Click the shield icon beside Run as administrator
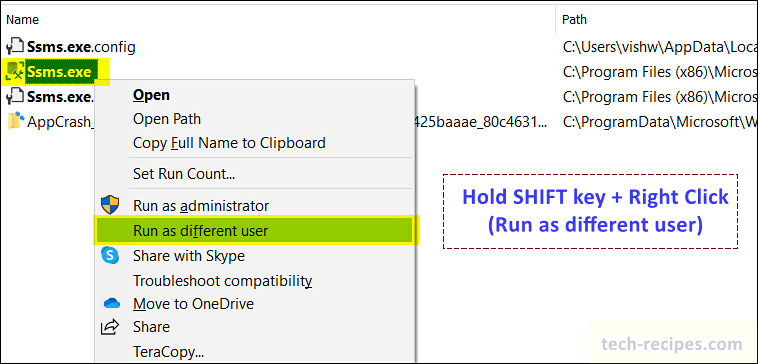Image resolution: width=758 pixels, height=364 pixels. coord(110,205)
